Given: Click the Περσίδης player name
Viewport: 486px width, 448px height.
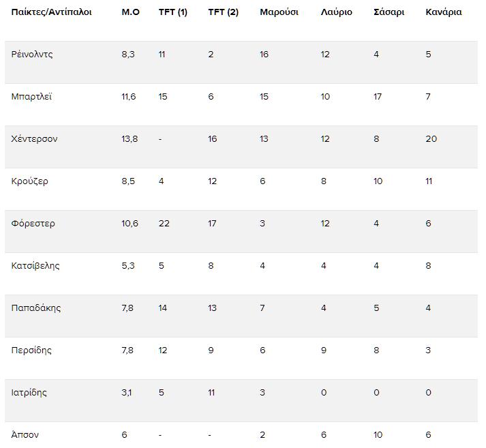Looking at the screenshot, I should click(x=31, y=350).
